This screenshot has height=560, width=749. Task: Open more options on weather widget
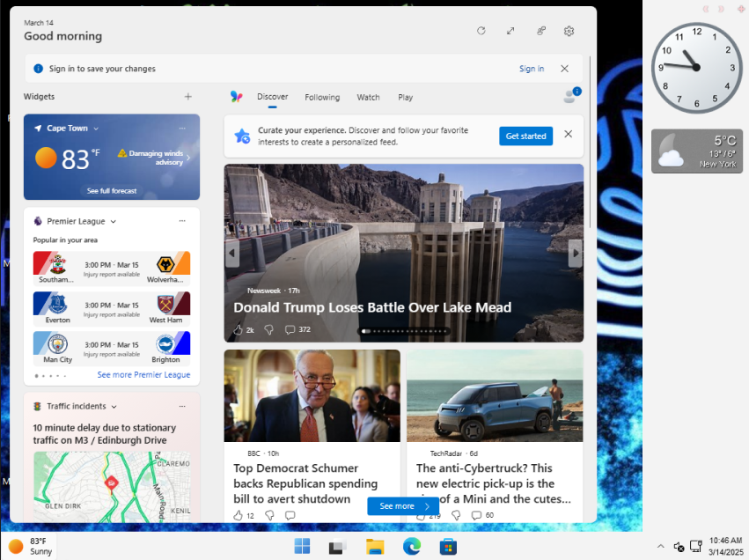click(x=182, y=128)
